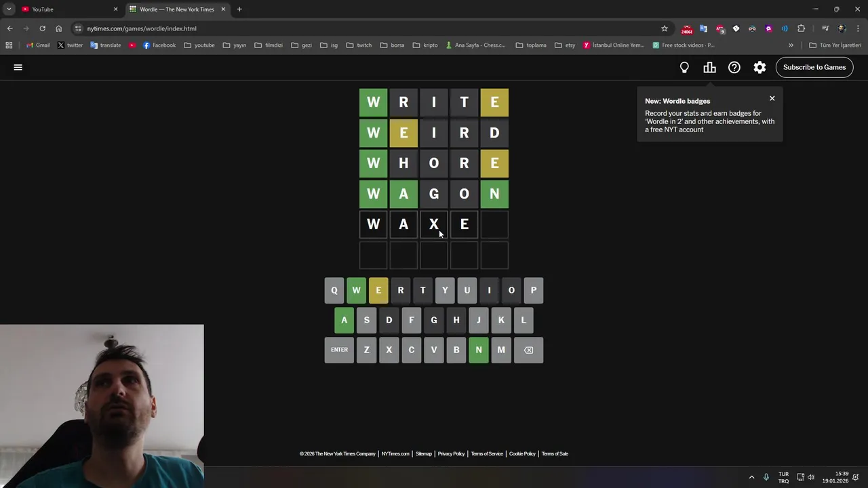Open the tab search dropdown arrow
Viewport: 868px width, 488px height.
coord(9,9)
